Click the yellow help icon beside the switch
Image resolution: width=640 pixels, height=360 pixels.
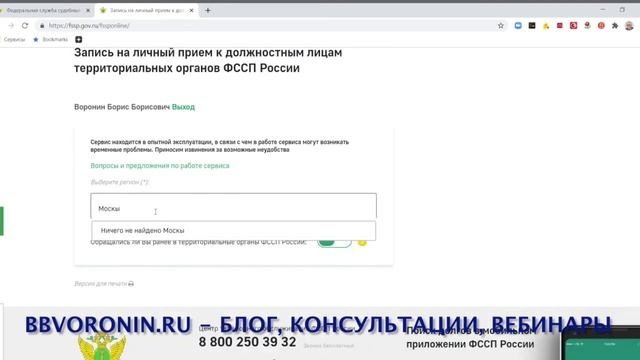click(362, 242)
